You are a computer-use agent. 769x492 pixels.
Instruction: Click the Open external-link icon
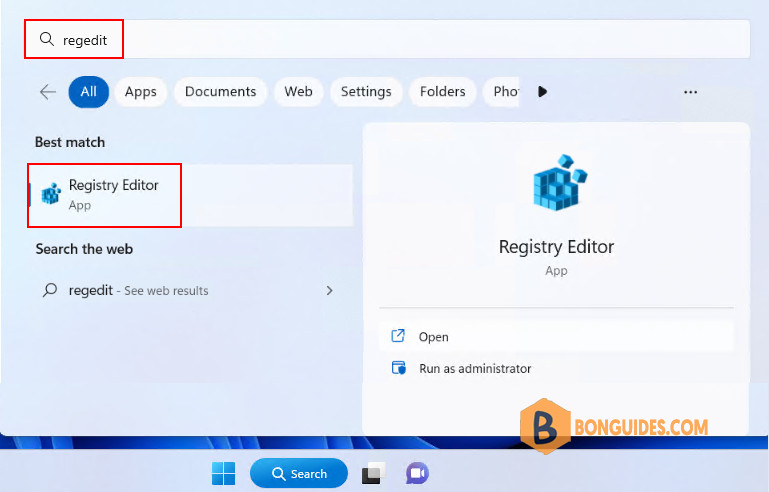398,336
